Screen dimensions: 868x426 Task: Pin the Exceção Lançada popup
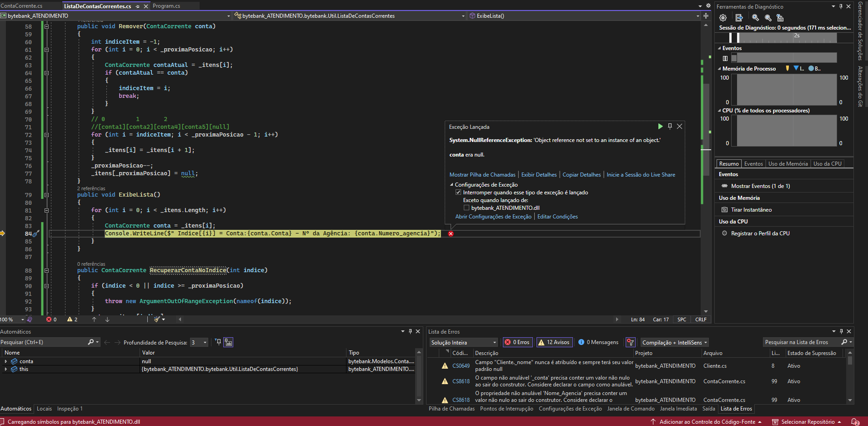coord(670,126)
